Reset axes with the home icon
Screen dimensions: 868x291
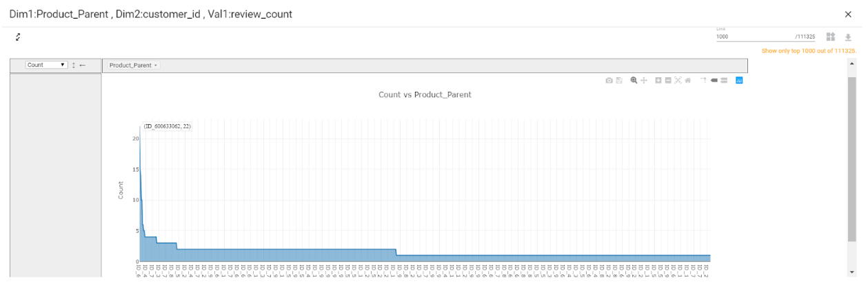click(687, 81)
